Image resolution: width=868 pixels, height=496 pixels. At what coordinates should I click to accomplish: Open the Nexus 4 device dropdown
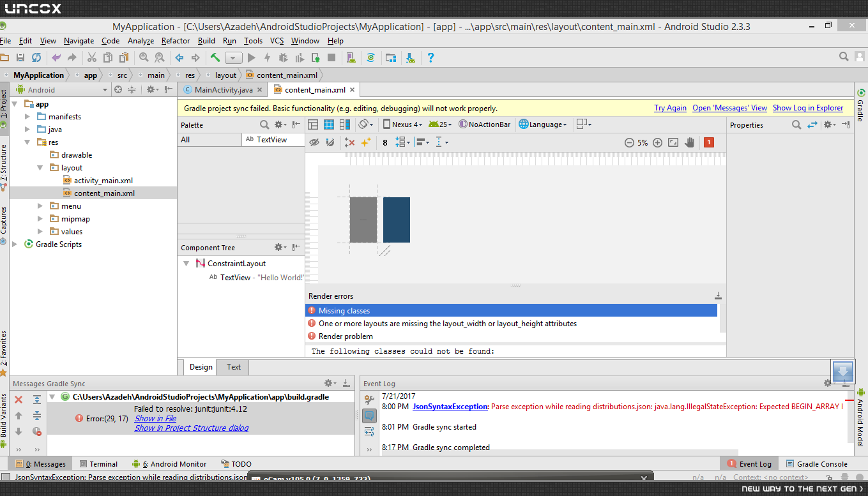pyautogui.click(x=402, y=124)
